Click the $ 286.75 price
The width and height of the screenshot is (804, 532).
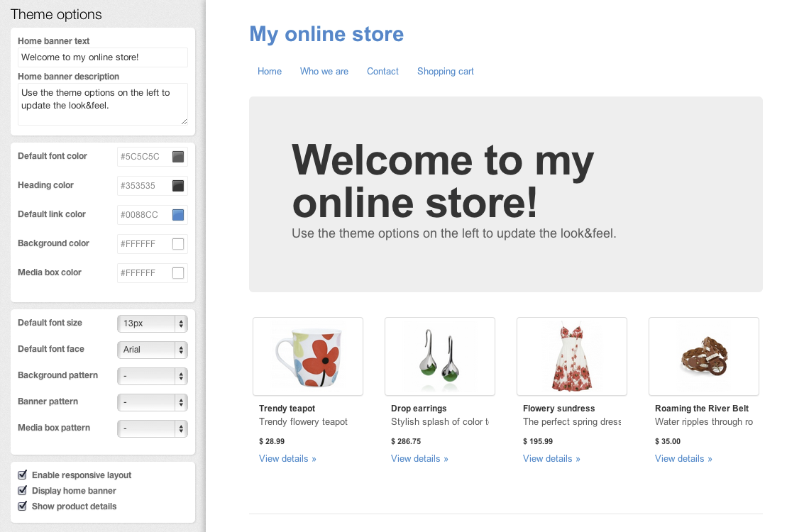(406, 441)
